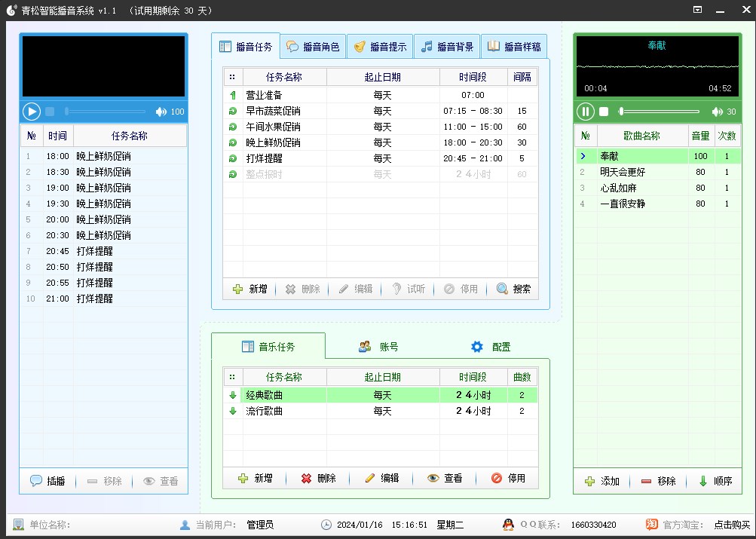Change playback order with 顺序 button
The width and height of the screenshot is (756, 539).
715,481
